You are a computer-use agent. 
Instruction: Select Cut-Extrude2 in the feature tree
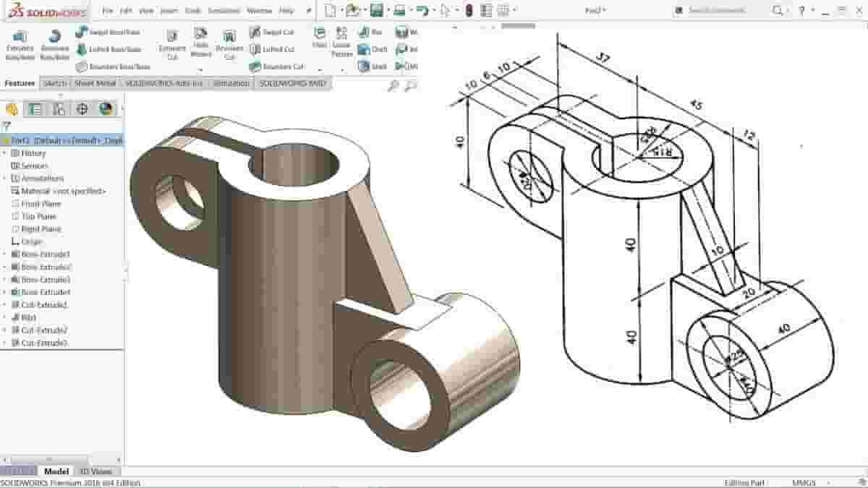(x=40, y=329)
